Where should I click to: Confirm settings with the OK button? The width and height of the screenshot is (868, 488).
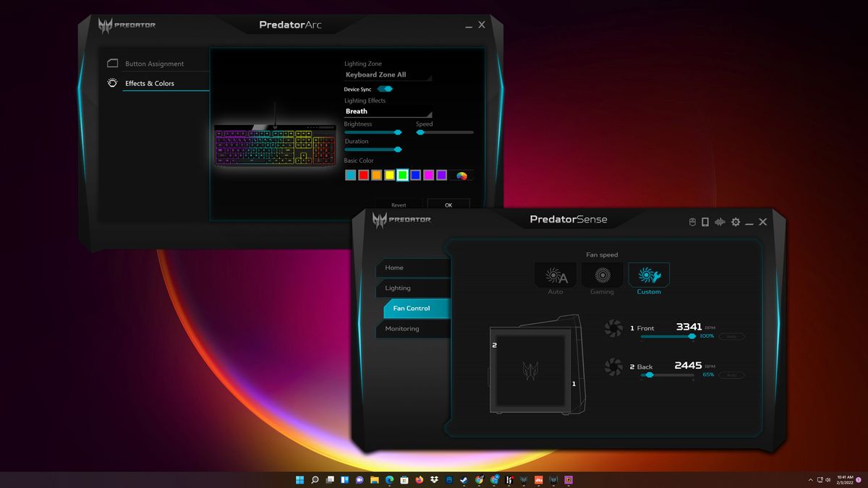pos(448,205)
